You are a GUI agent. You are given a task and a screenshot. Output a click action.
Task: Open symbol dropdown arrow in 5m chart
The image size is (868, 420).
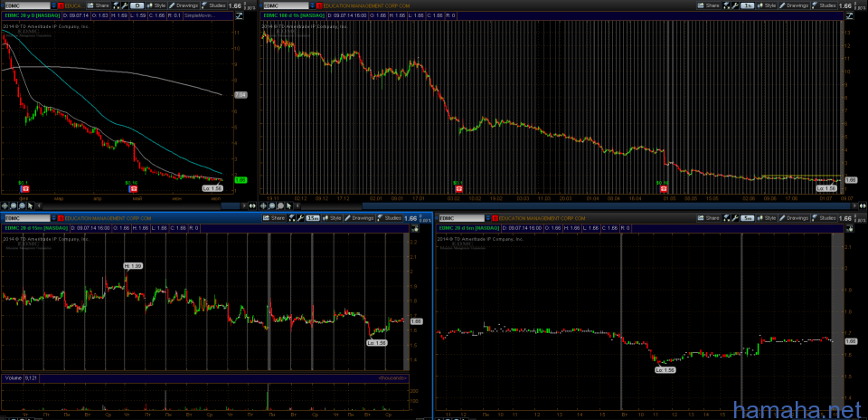point(488,218)
